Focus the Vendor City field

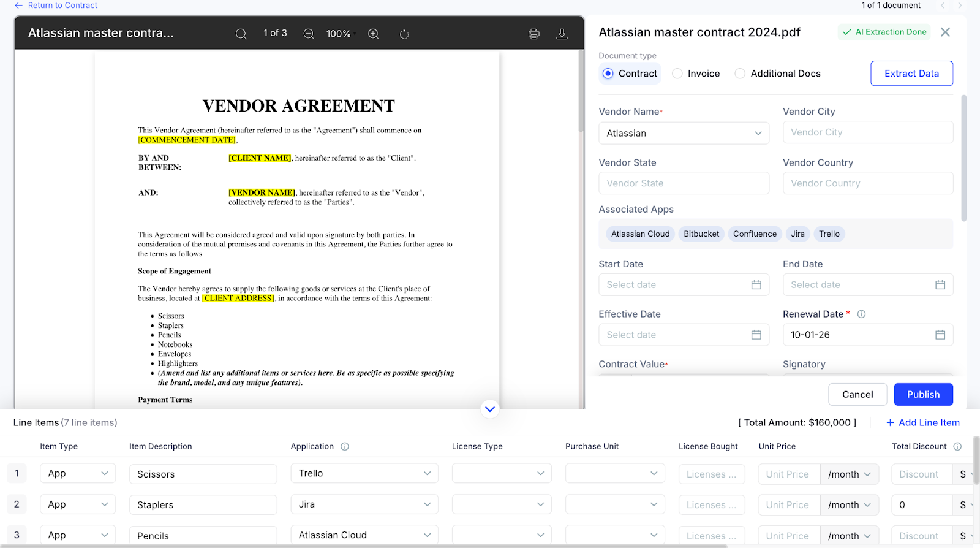[x=868, y=132]
